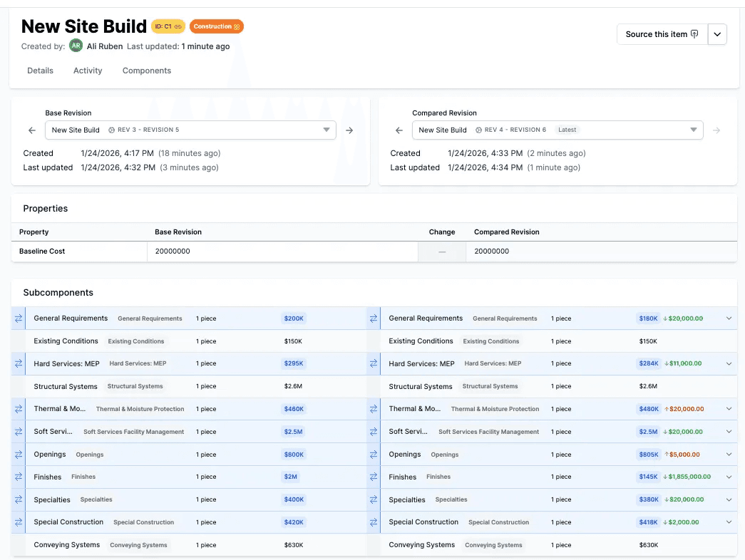Open the Source this item dropdown arrow
745x560 pixels.
pos(717,34)
